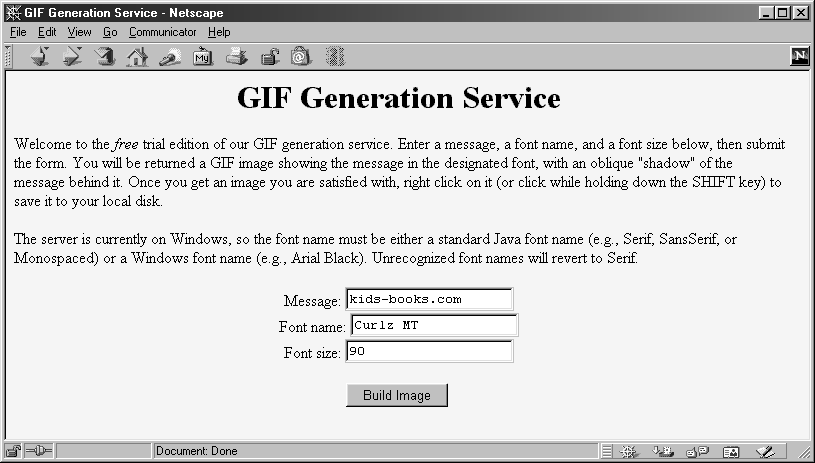Open the File menu
The height and width of the screenshot is (463, 815).
(x=18, y=32)
